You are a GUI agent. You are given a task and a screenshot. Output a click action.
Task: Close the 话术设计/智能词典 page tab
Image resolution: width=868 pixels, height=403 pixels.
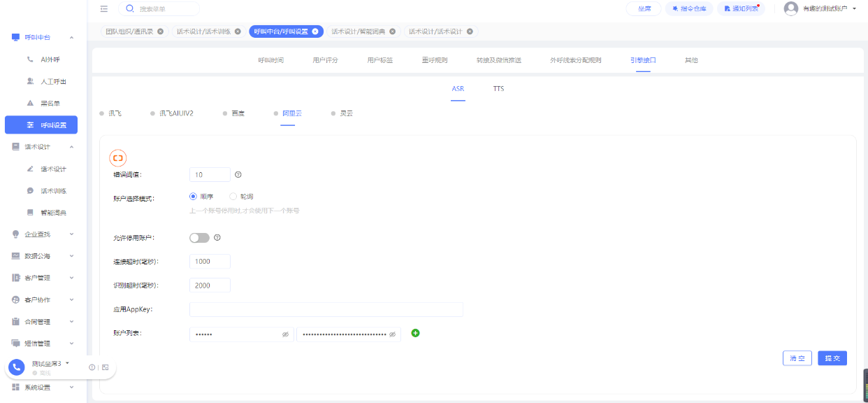tap(392, 31)
